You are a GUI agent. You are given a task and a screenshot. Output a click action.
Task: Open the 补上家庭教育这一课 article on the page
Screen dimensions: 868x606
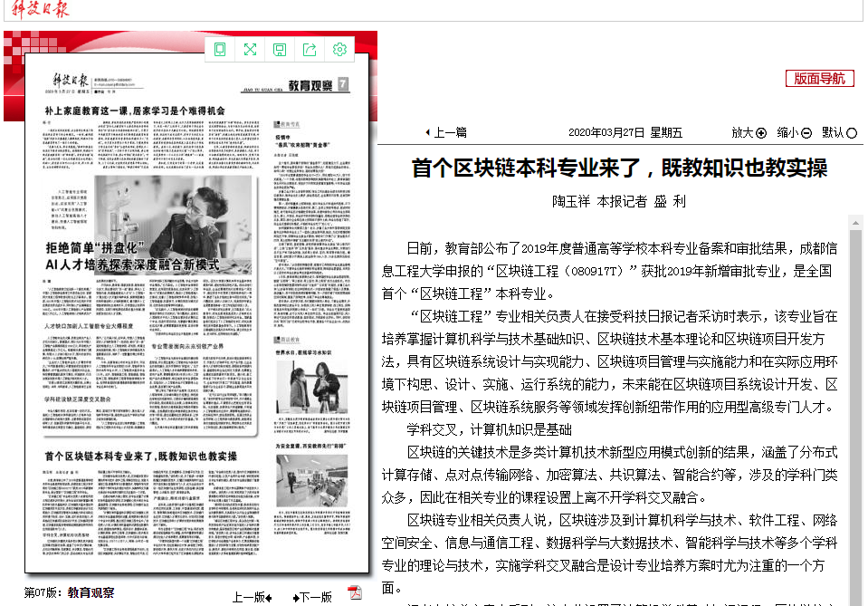click(135, 111)
